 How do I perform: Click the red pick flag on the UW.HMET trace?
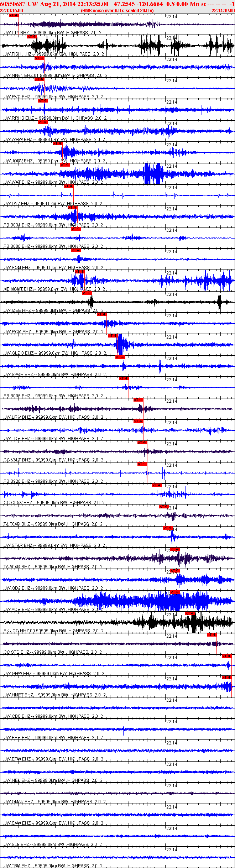(x=226, y=678)
